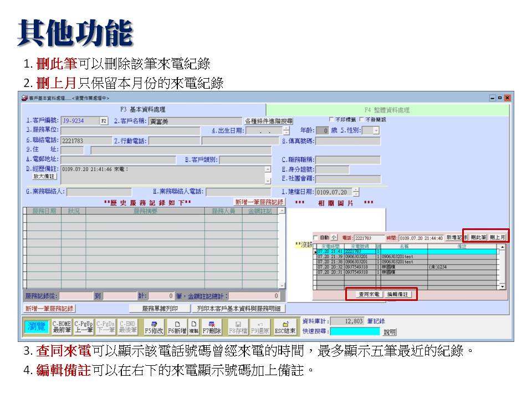The width and height of the screenshot is (532, 399).
Task: Click the F5 修改 edit toolbar button
Action: pos(154,327)
